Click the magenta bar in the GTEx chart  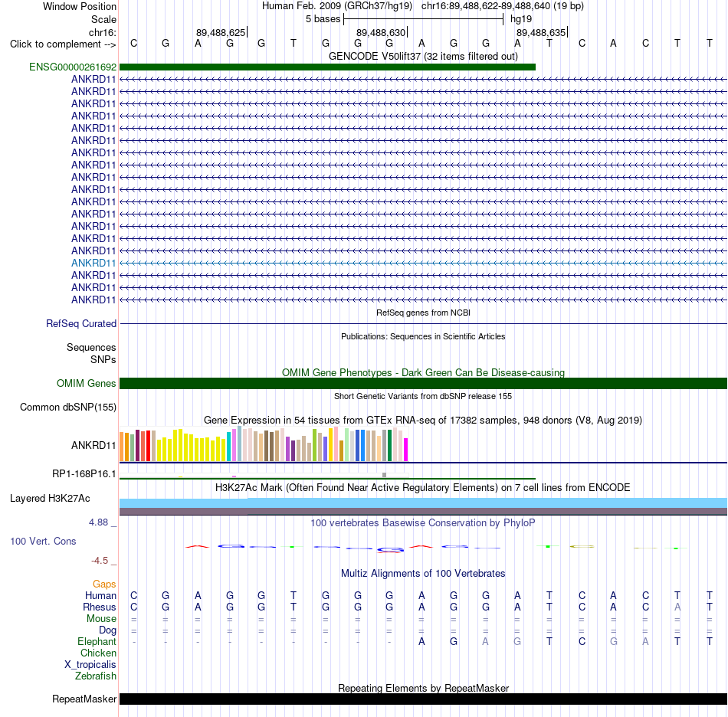(x=405, y=449)
